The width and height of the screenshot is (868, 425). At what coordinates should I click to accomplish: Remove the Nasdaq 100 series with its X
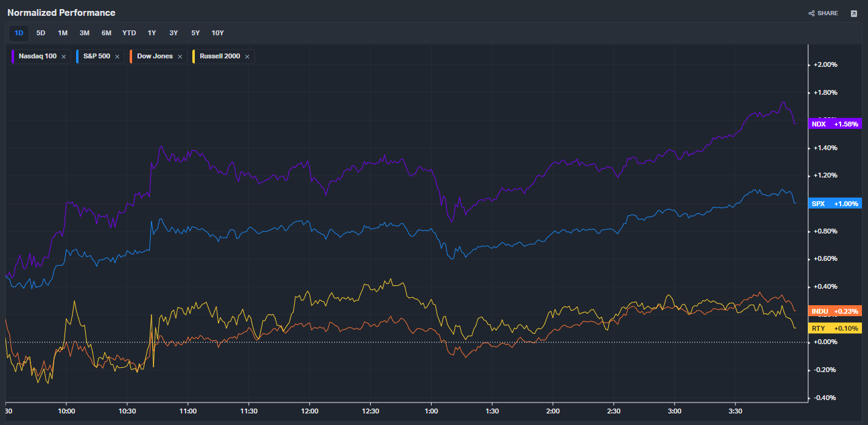coord(64,57)
